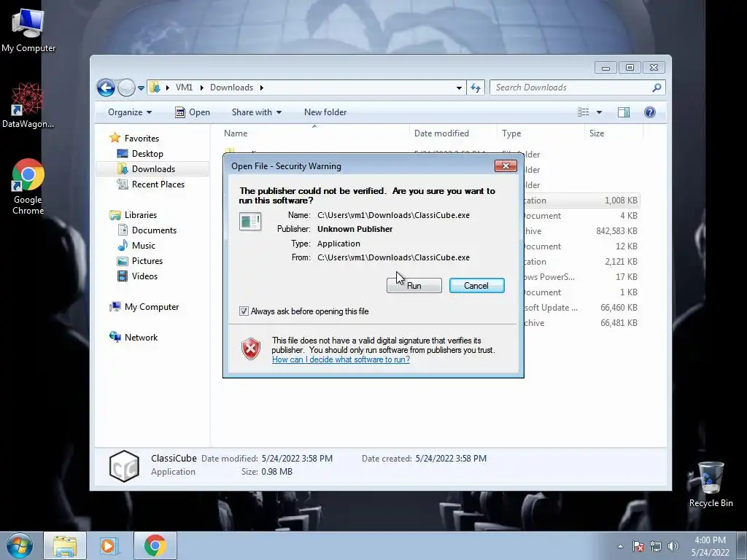Open the Pictures library
747x560 pixels.
[x=147, y=261]
